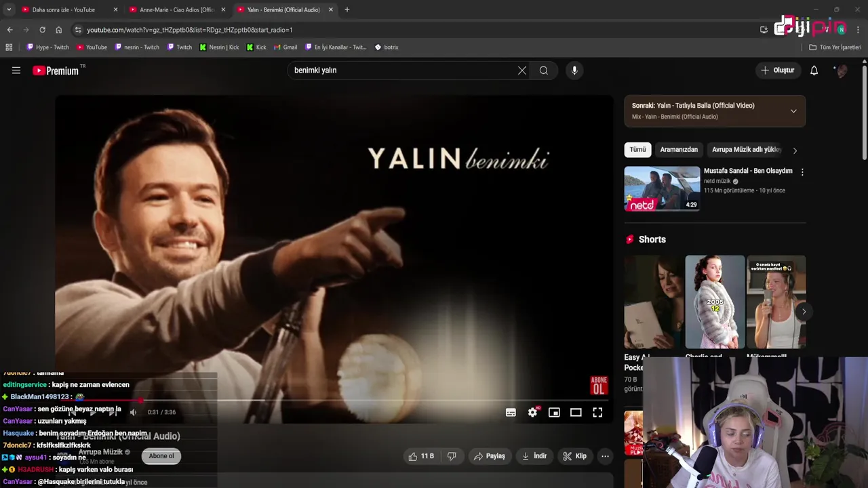
Task: Open the Mustafa Sandal - Ben Olsaydım title
Action: click(x=748, y=171)
